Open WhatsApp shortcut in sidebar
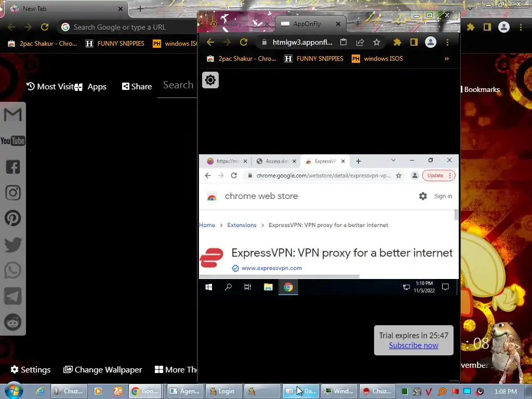The height and width of the screenshot is (399, 532). 13,270
